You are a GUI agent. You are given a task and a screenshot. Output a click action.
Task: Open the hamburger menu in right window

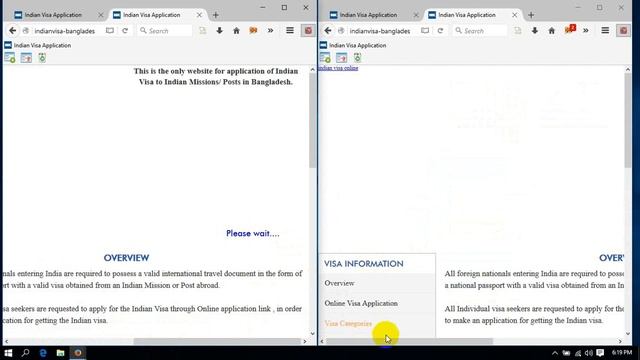click(605, 31)
